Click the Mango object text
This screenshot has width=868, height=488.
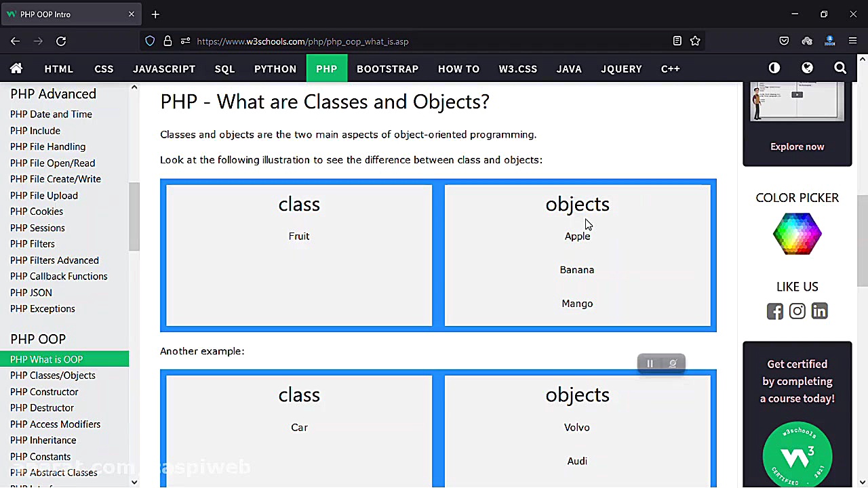click(577, 304)
